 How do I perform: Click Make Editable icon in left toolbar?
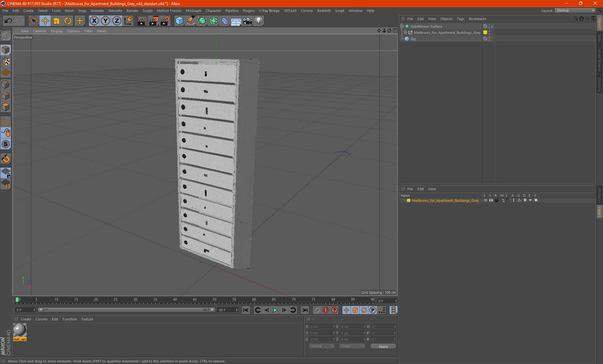click(x=6, y=35)
